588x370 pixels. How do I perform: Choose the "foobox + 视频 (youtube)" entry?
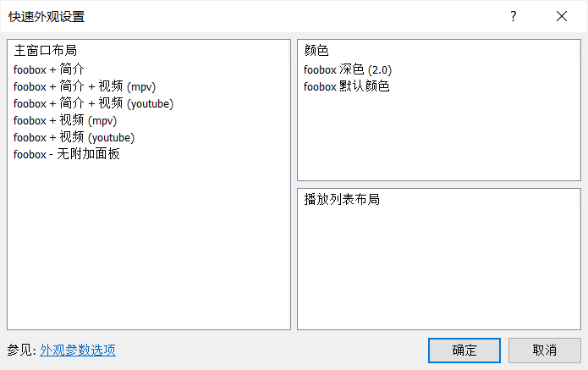point(74,137)
